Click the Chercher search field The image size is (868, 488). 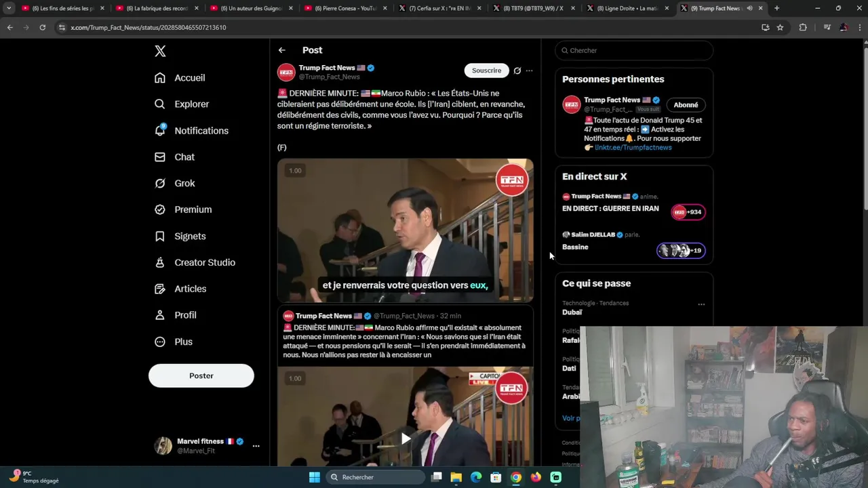(x=634, y=50)
